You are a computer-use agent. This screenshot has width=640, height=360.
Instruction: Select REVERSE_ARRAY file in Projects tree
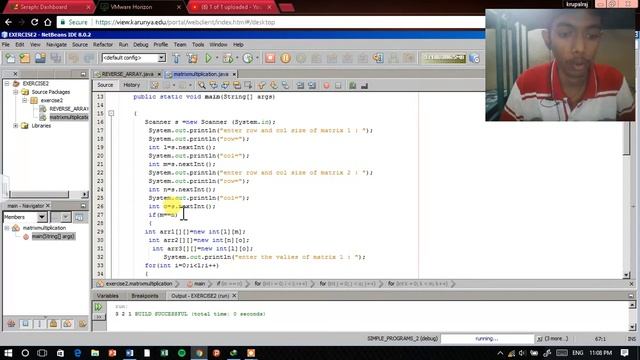69,109
